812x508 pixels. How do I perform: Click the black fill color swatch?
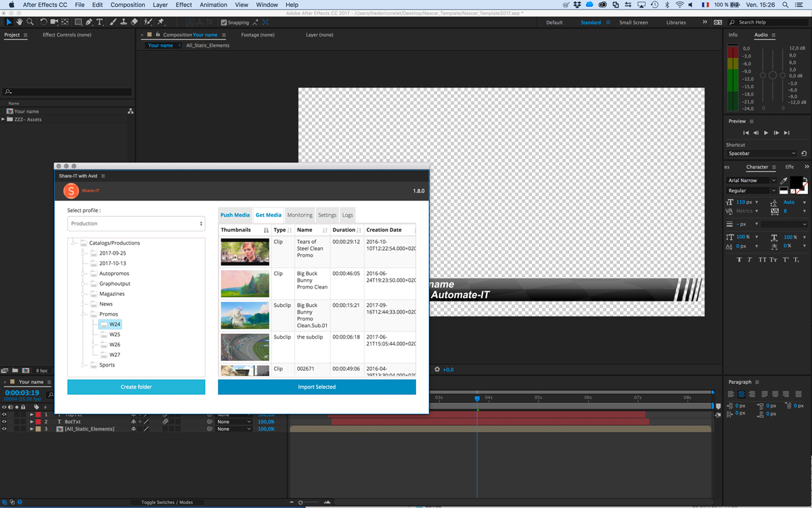click(x=796, y=183)
